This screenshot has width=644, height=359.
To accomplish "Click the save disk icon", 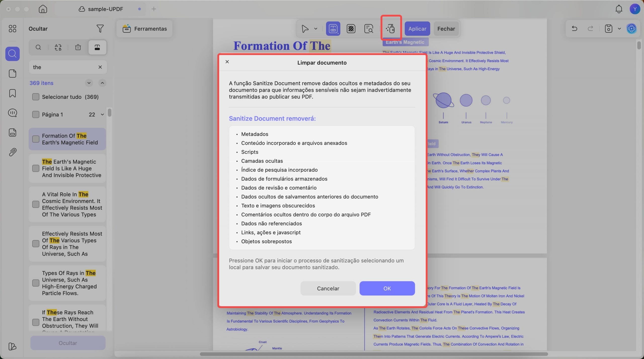I will (609, 28).
